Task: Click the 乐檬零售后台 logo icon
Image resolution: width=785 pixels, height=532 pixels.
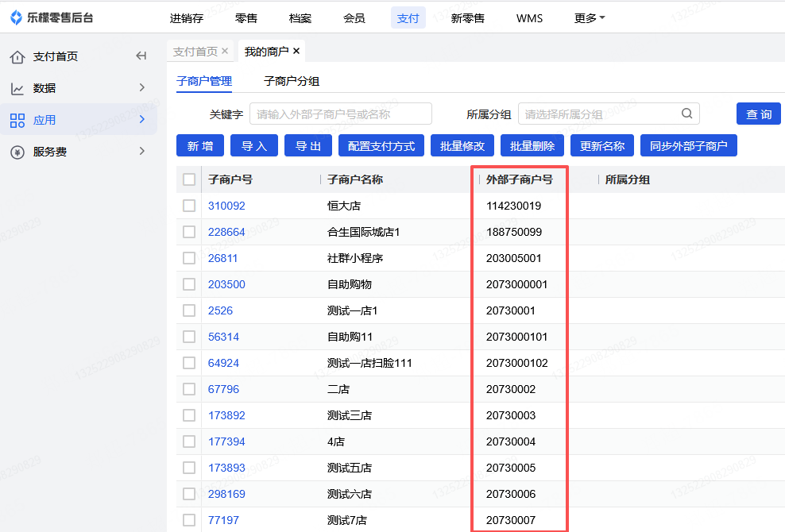Action: click(17, 17)
